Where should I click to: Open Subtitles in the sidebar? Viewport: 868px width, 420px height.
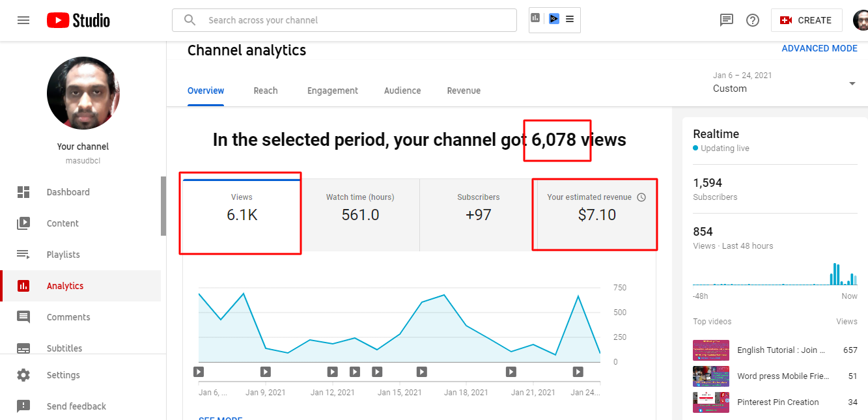point(80,346)
